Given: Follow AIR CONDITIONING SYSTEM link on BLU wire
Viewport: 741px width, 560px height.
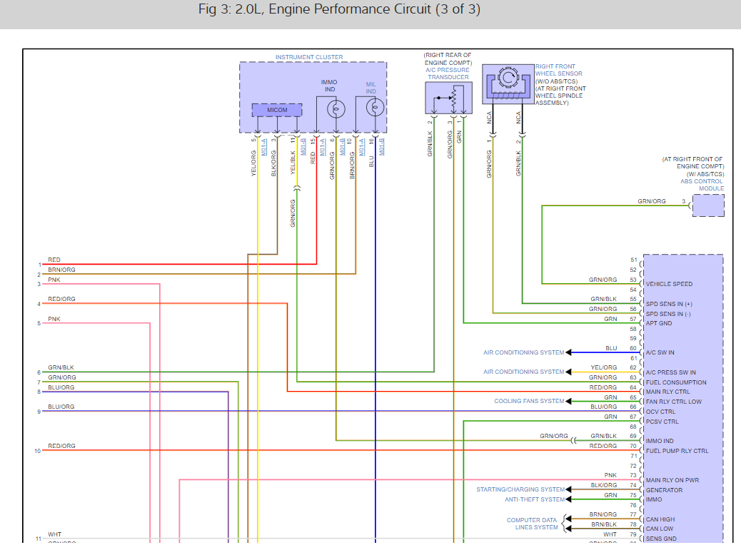Looking at the screenshot, I should coord(523,352).
